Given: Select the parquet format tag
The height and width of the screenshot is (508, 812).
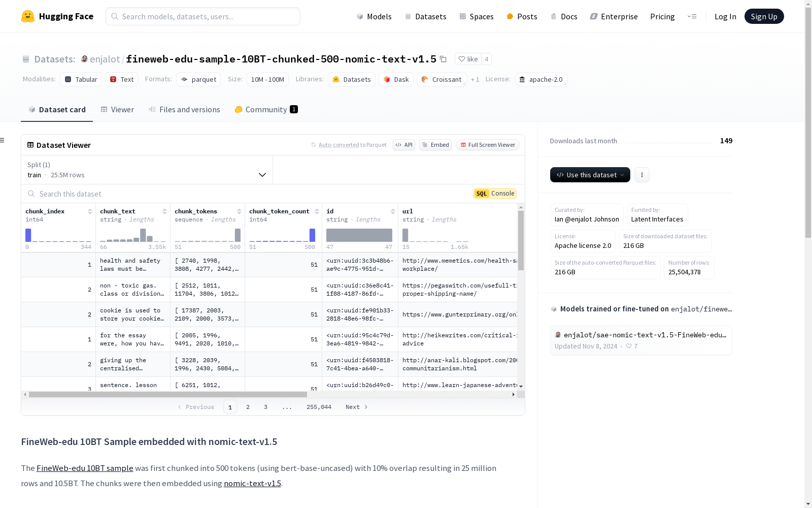Looking at the screenshot, I should (x=198, y=79).
